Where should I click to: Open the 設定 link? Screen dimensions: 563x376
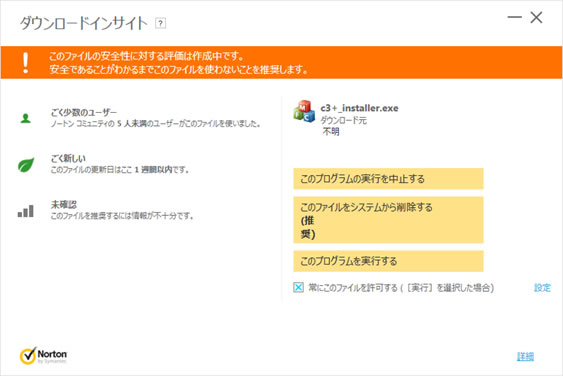(542, 288)
